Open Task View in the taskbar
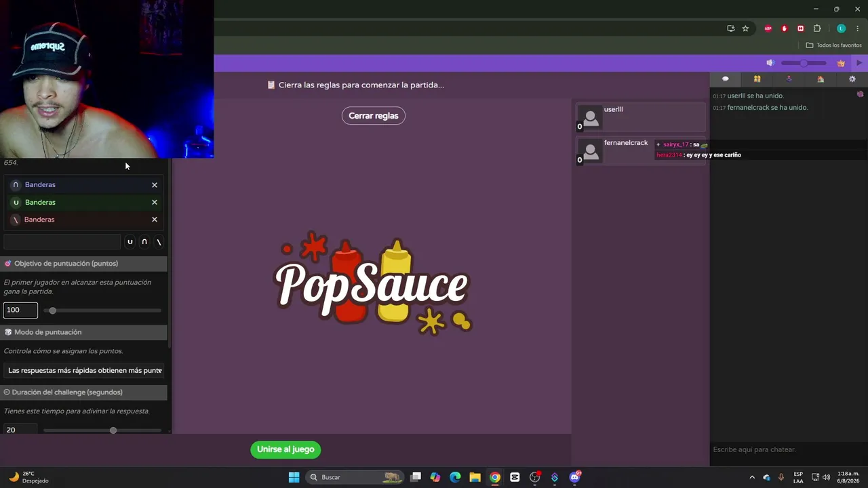This screenshot has height=488, width=868. click(416, 477)
